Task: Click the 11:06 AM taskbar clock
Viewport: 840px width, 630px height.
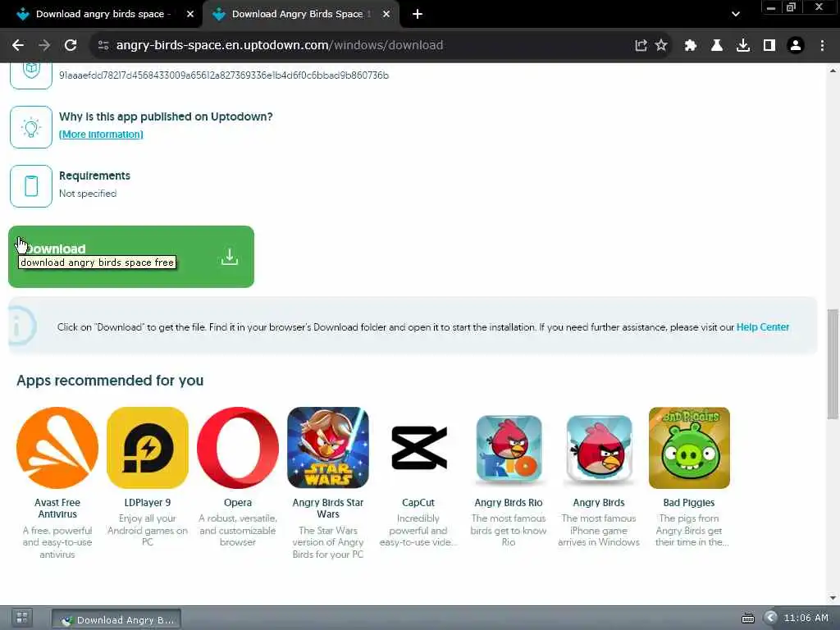Action: click(x=806, y=619)
